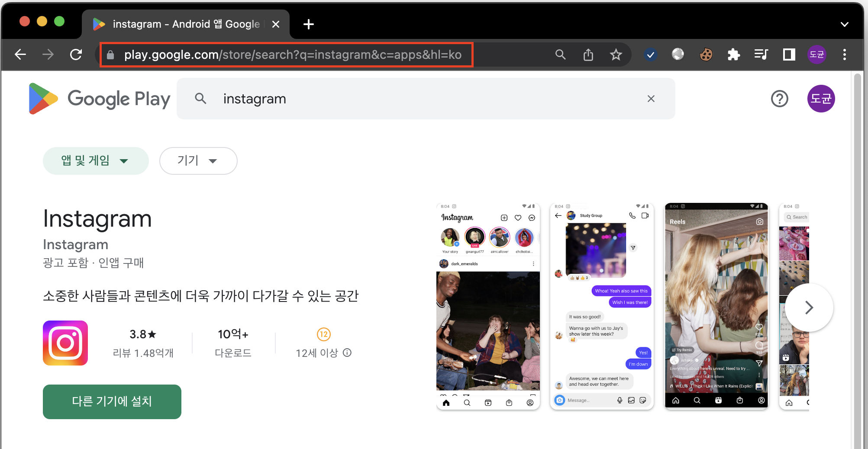Open the Instagram developer name link
The height and width of the screenshot is (449, 868).
[x=75, y=244]
